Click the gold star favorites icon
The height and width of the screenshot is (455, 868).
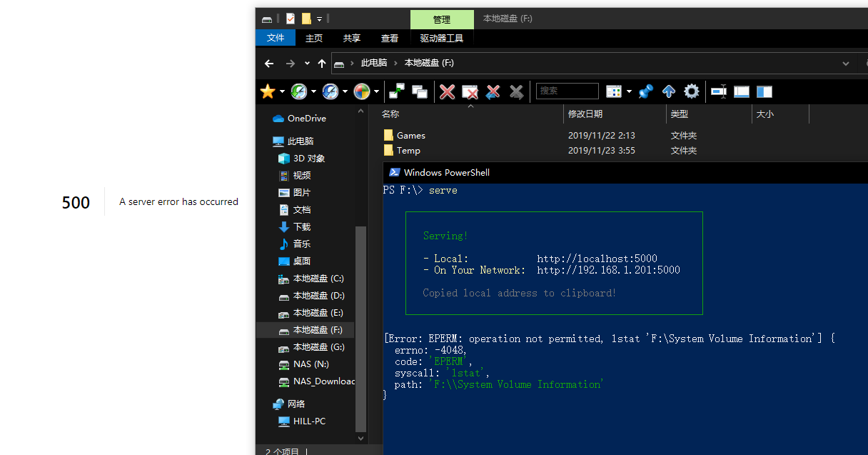click(268, 91)
